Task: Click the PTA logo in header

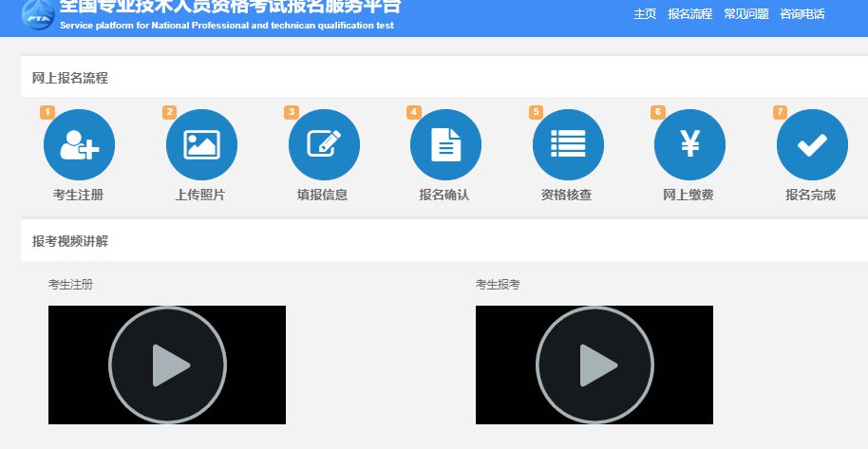Action: (x=38, y=14)
